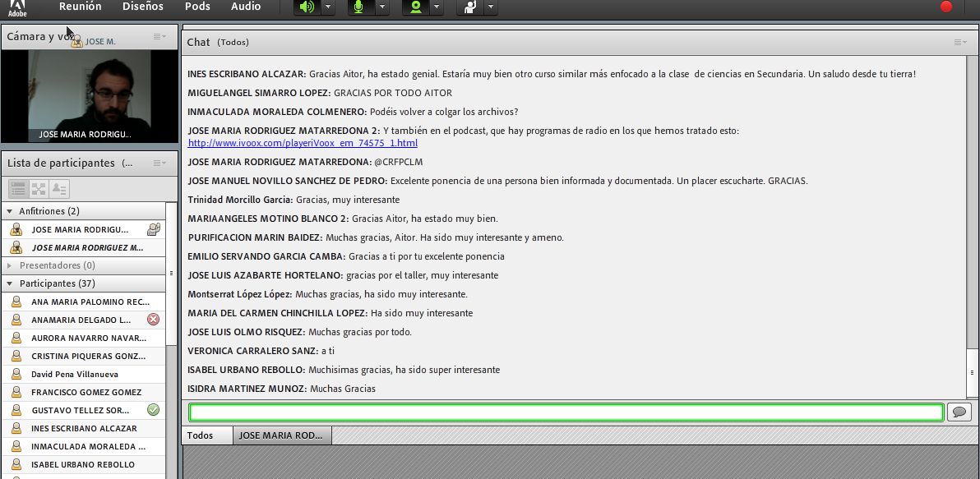Screen dimensions: 980x479
Task: Click the JOSE M. speaker indicator icon
Action: point(77,41)
